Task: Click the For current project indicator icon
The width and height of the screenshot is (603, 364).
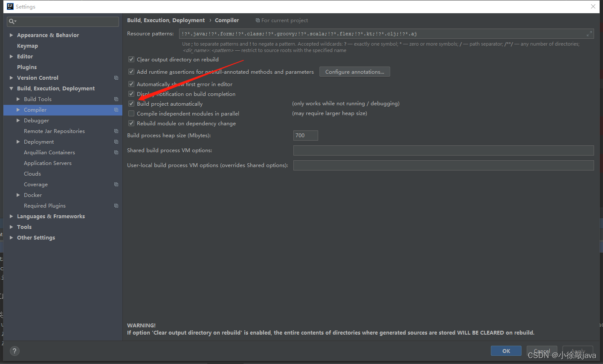Action: tap(258, 20)
